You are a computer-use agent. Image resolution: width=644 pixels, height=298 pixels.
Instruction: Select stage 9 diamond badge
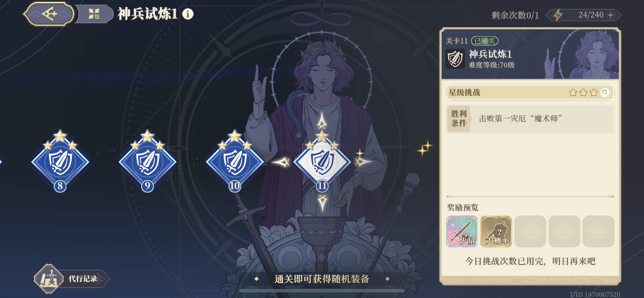pyautogui.click(x=147, y=161)
